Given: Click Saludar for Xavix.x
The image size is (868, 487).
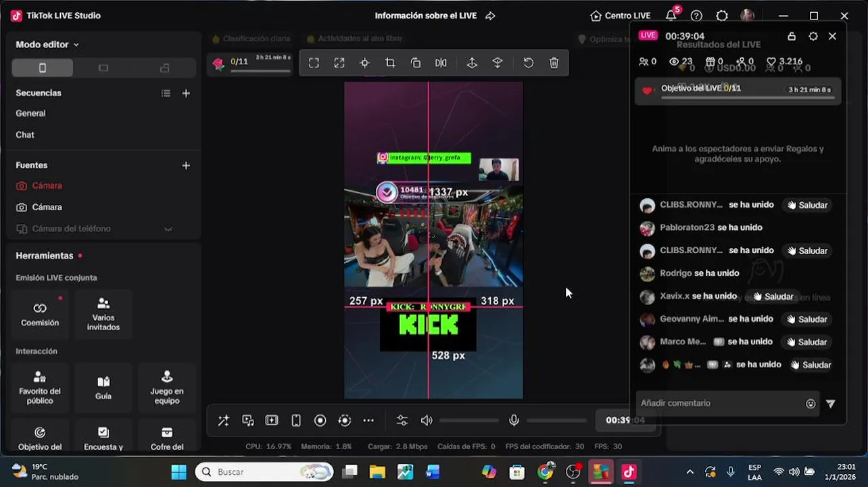Looking at the screenshot, I should point(772,296).
